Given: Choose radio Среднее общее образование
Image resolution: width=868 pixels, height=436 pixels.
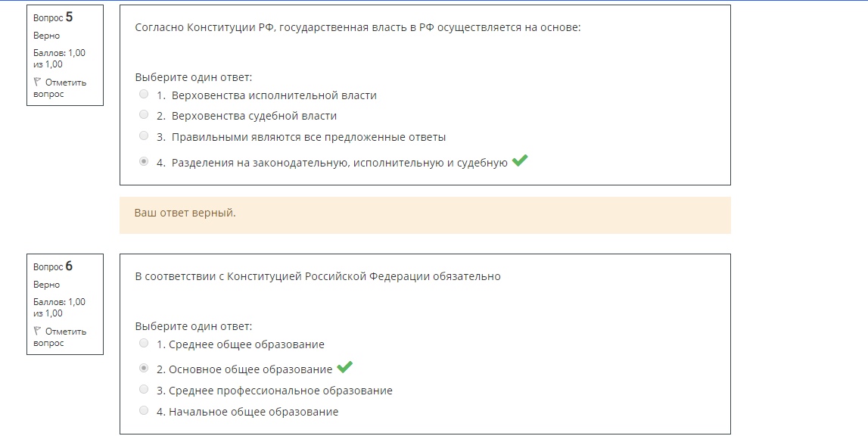Looking at the screenshot, I should (x=144, y=344).
